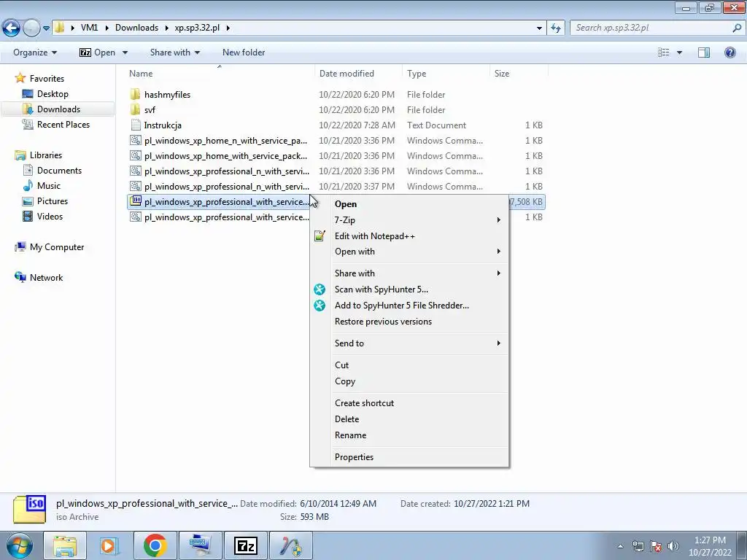Open Windows Explorer from the taskbar
Viewport: 747px width, 560px height.
(64, 545)
